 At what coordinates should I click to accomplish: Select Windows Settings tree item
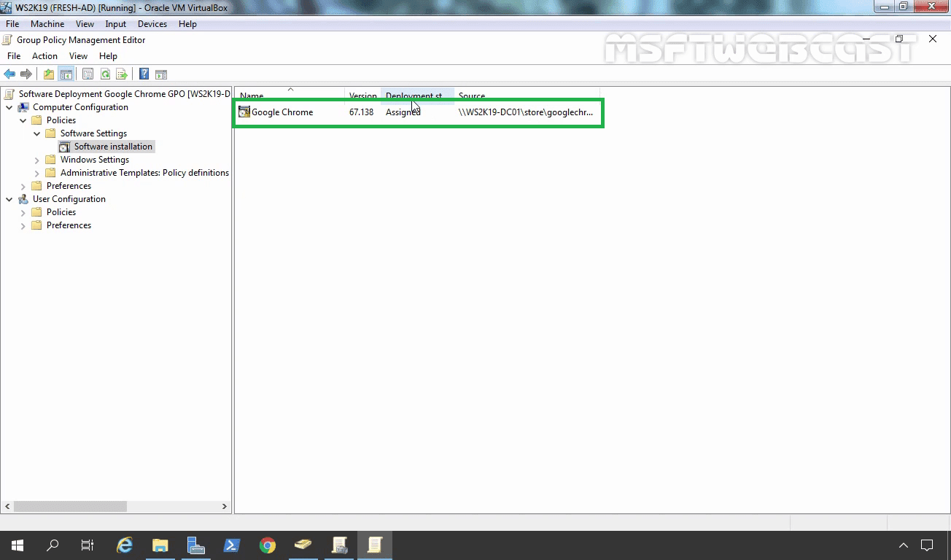95,160
